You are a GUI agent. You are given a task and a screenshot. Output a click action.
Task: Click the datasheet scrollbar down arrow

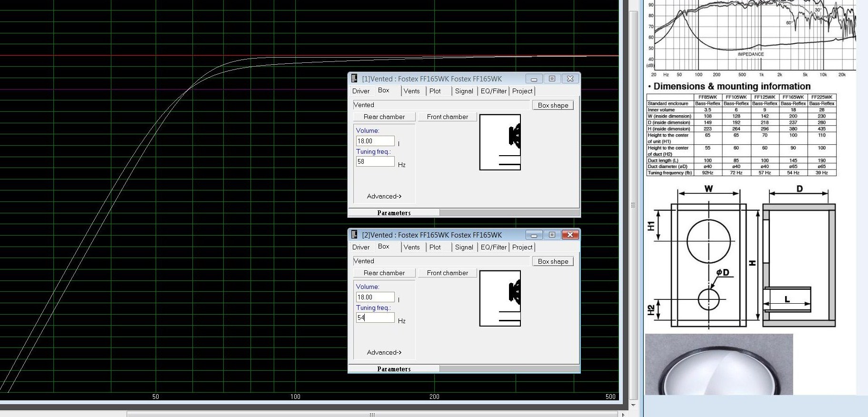(x=633, y=405)
